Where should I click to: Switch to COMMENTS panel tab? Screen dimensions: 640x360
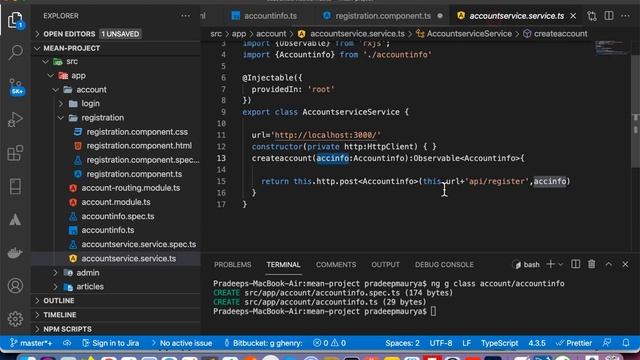[336, 264]
